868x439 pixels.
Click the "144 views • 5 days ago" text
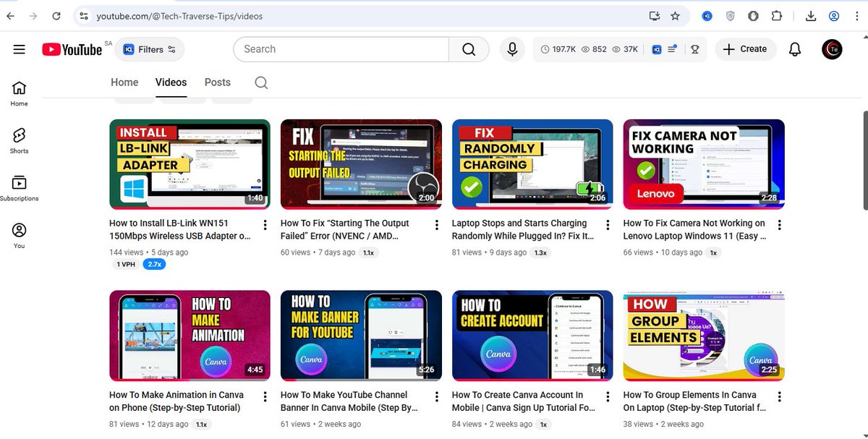(x=149, y=252)
